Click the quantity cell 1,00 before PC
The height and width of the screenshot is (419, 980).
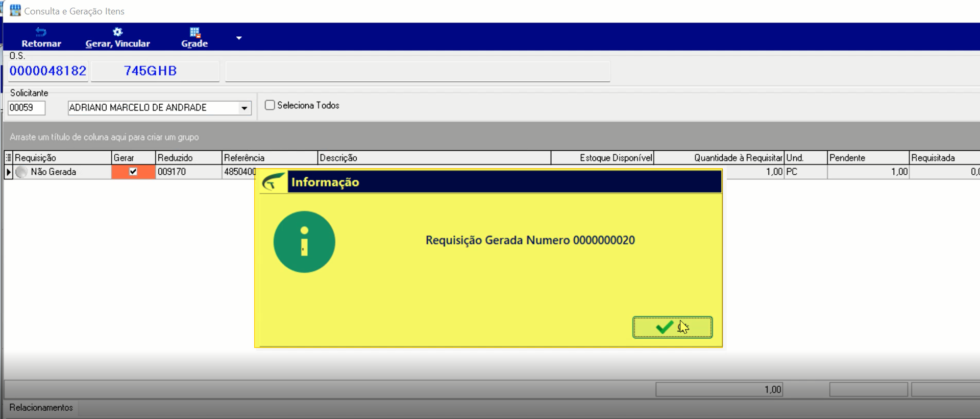755,172
